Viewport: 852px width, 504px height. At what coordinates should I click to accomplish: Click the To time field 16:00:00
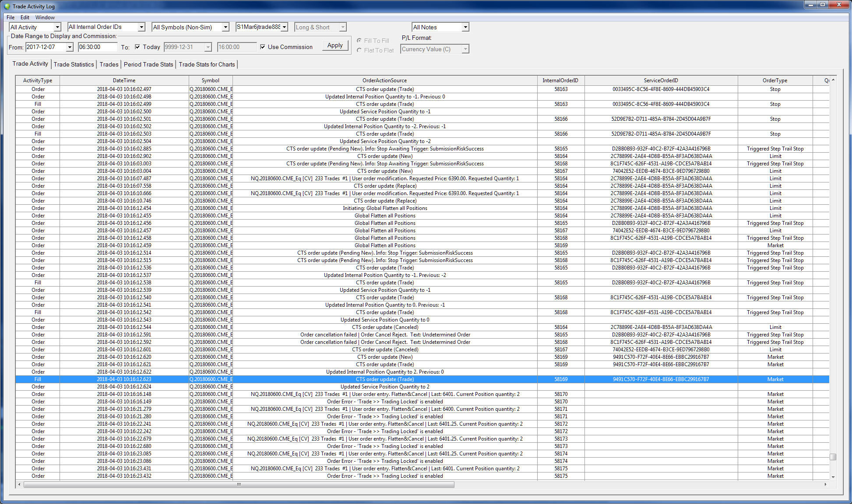coord(237,47)
